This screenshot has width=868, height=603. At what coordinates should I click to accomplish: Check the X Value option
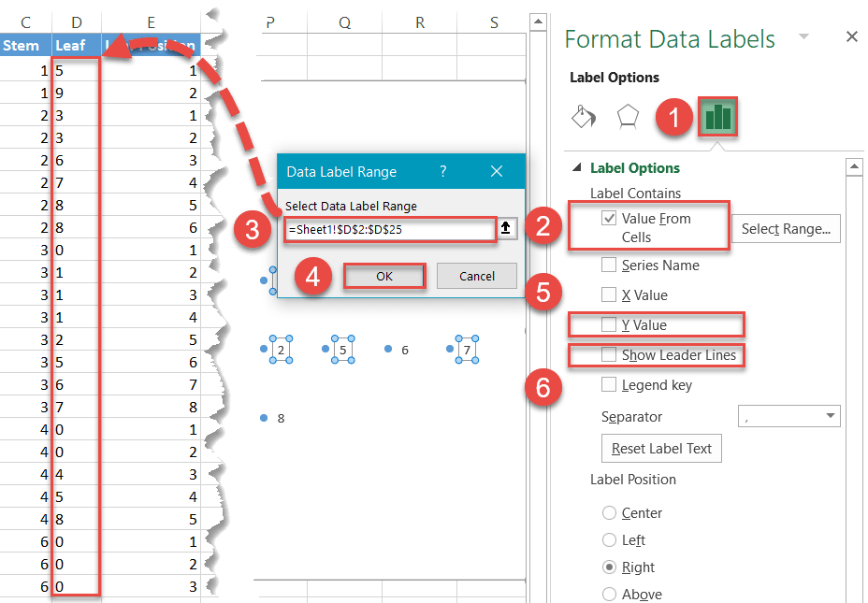(x=609, y=294)
